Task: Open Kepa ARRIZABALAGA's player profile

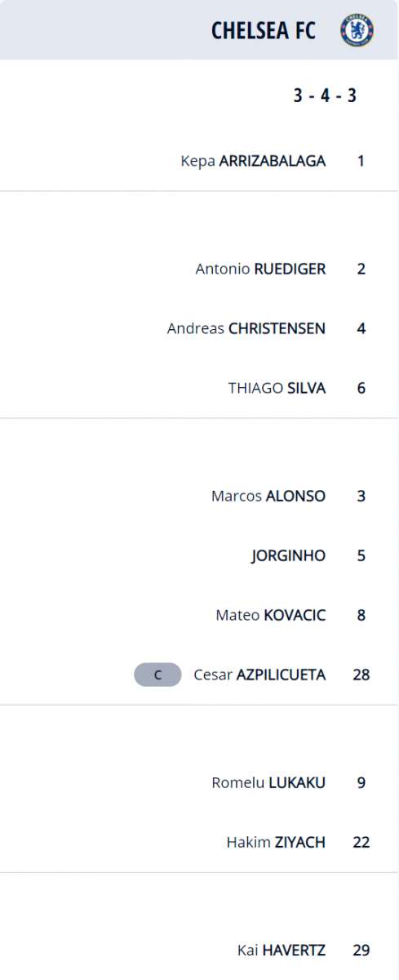Action: (253, 161)
